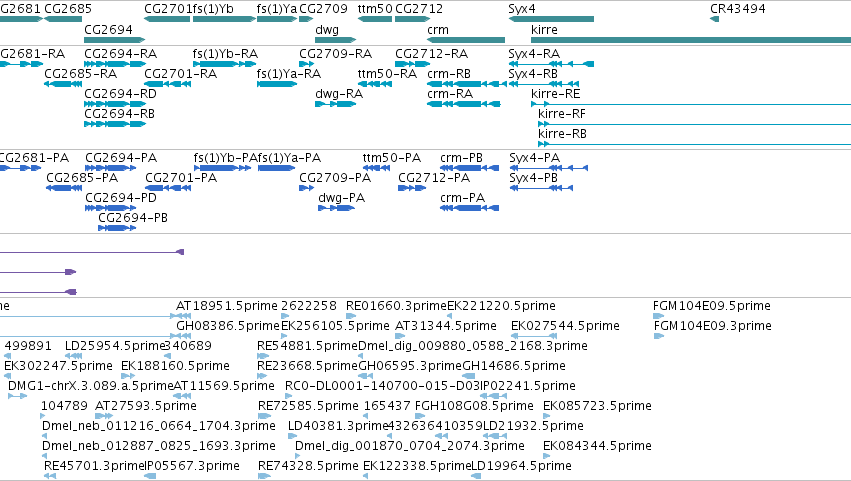The height and width of the screenshot is (481, 851).
Task: Select EST RE01660.3prime
Action: pyautogui.click(x=396, y=306)
